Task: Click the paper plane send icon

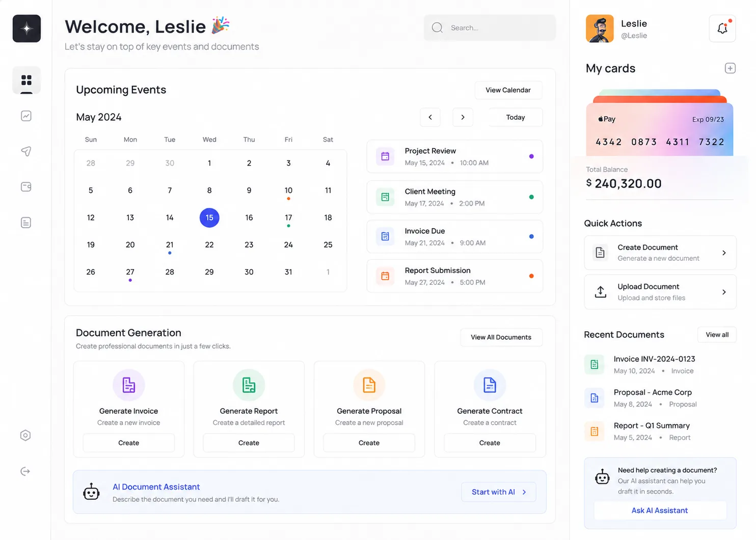Action: [x=26, y=151]
